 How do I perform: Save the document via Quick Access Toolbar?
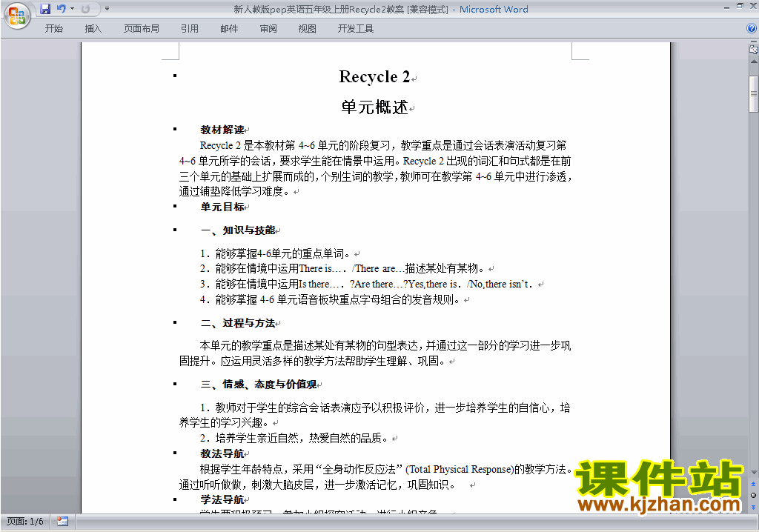pos(45,9)
